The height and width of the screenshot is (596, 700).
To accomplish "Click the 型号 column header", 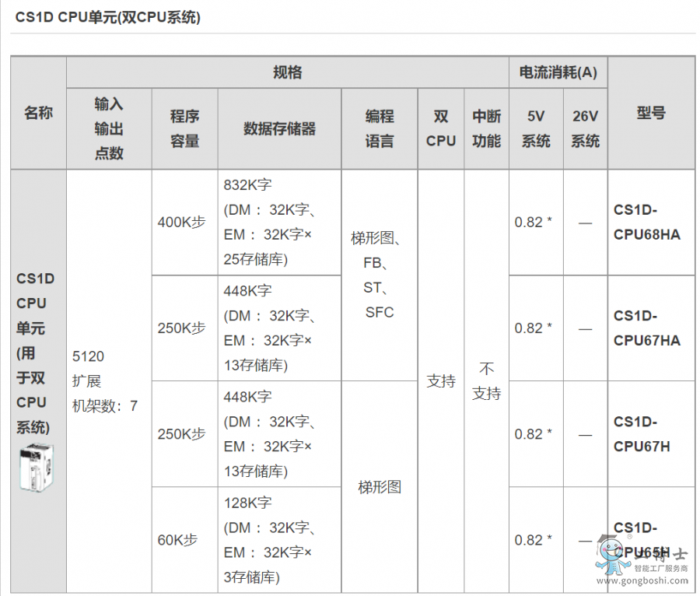I will pyautogui.click(x=651, y=113).
